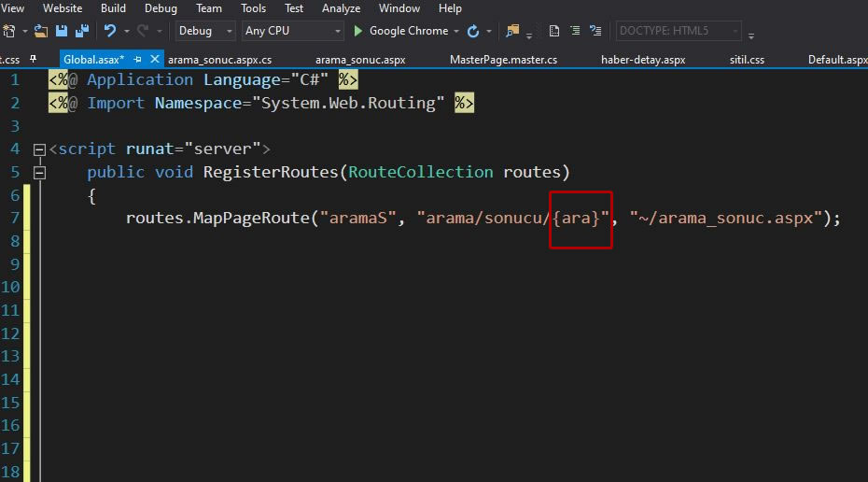This screenshot has height=482, width=868.
Task: Switch to the MasterPage.master.cs tab
Action: (x=503, y=60)
